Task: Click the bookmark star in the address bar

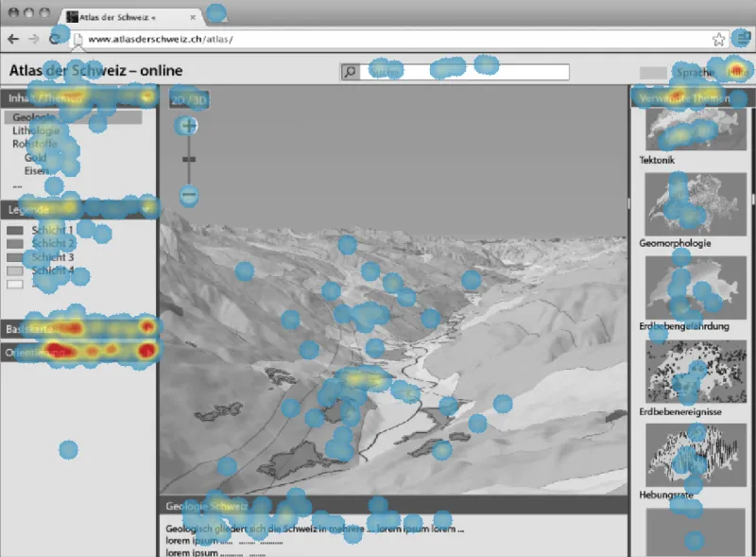Action: click(x=719, y=40)
